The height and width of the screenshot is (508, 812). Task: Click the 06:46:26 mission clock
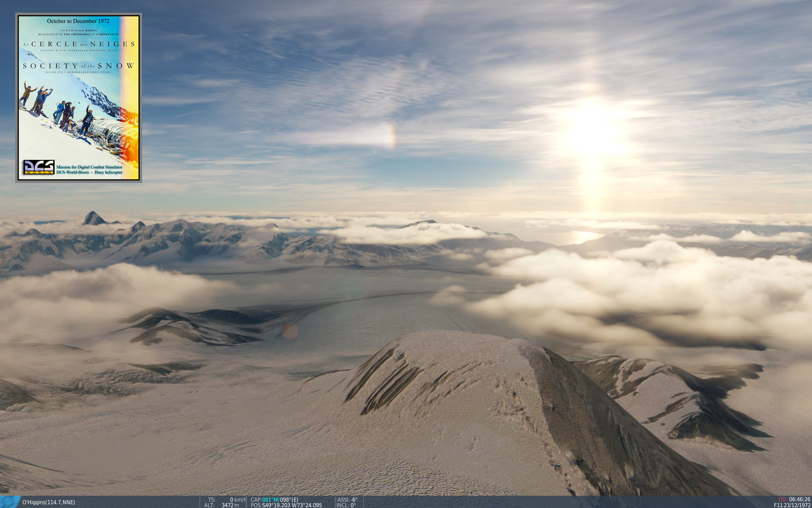pos(799,500)
